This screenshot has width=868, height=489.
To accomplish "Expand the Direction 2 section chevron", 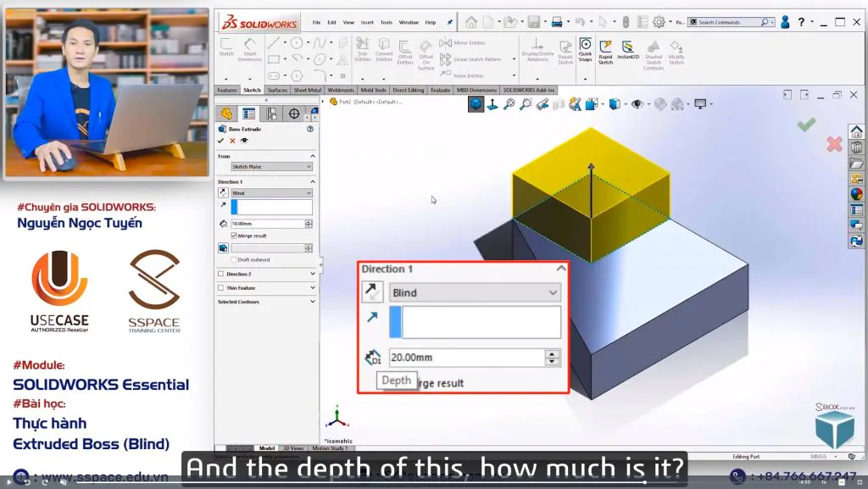I will (x=312, y=274).
